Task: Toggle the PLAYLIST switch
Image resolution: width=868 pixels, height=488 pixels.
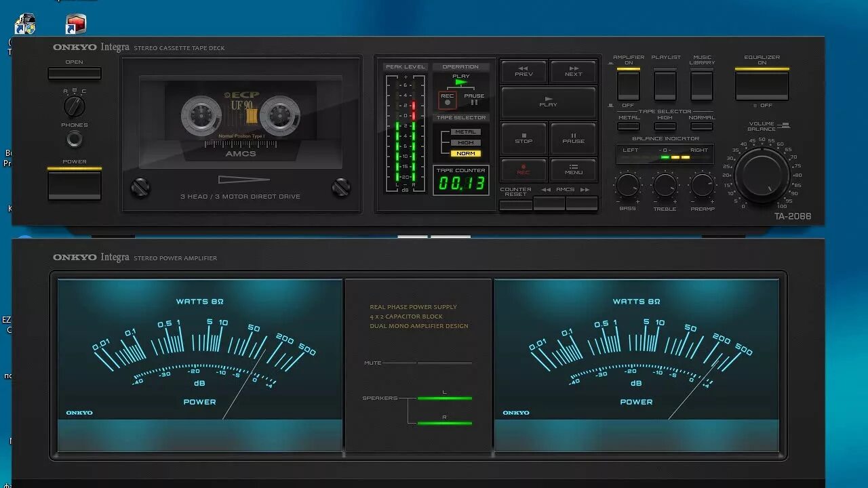Action: 665,85
